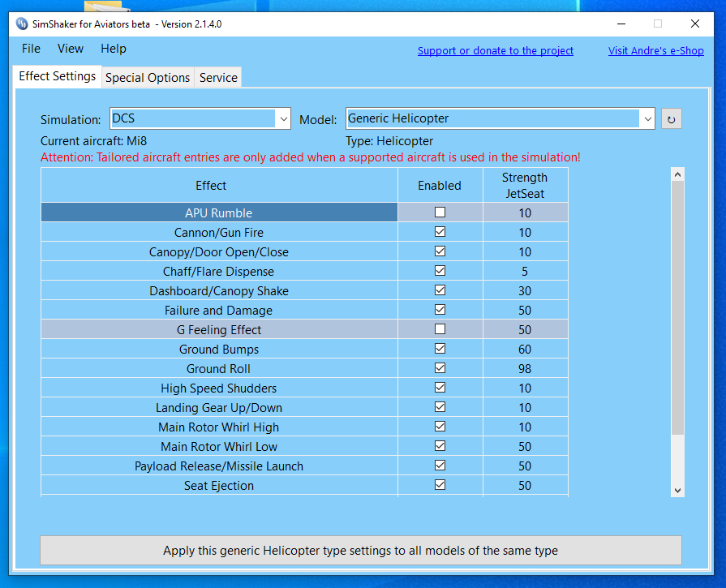Viewport: 726px width, 588px height.
Task: Minimize the SimShaker window
Action: tap(621, 24)
